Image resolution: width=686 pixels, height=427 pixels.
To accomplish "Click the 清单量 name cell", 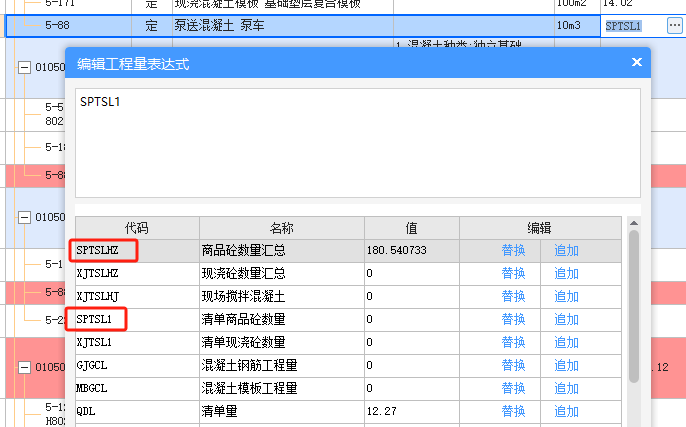I will [282, 412].
